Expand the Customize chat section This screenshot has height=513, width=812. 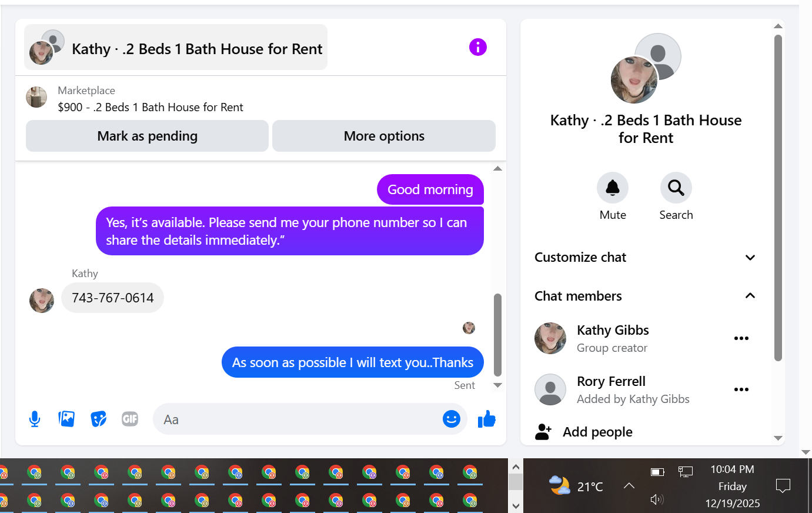pos(645,258)
